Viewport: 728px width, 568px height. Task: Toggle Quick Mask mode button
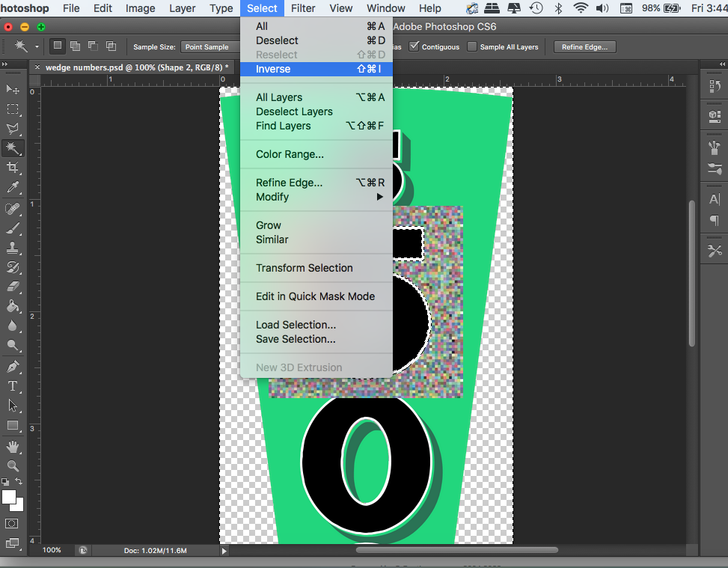[x=12, y=523]
